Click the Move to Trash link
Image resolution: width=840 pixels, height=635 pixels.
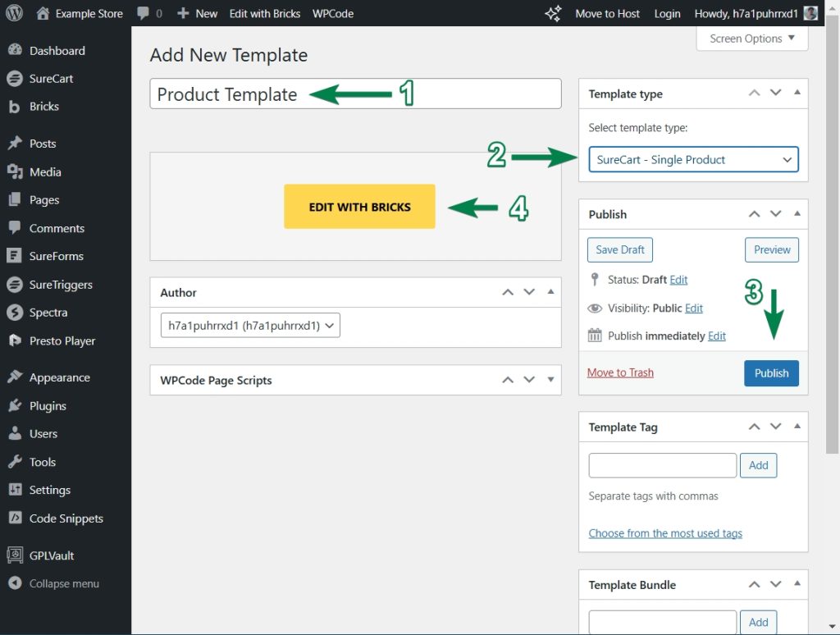tap(620, 373)
